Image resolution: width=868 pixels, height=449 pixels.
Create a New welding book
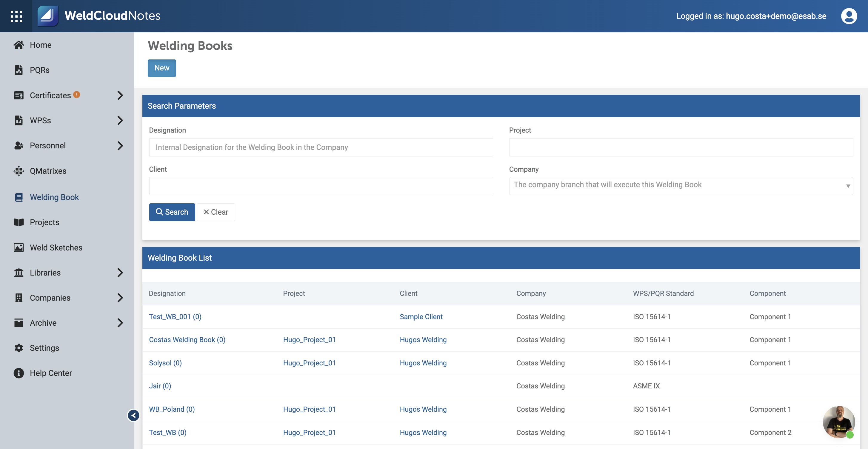(162, 68)
